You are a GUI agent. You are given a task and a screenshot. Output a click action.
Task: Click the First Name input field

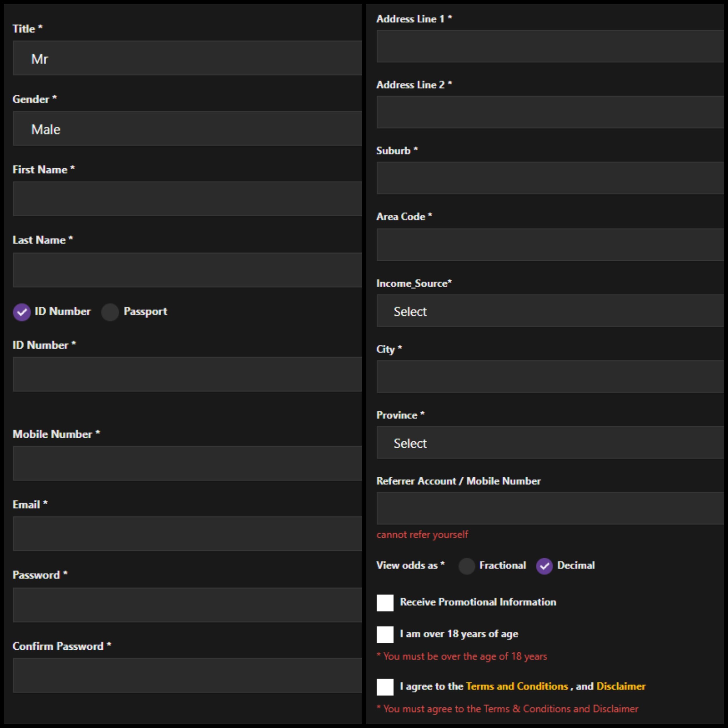[x=187, y=199]
